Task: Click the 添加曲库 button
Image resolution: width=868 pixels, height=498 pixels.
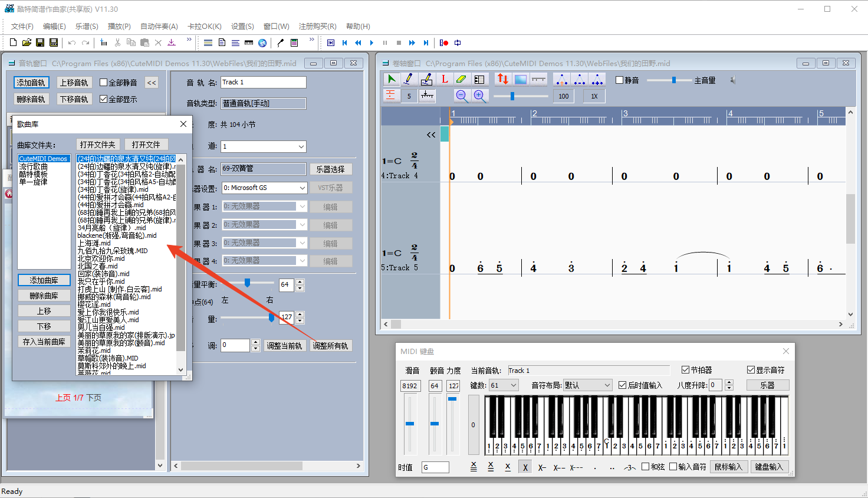Action: [44, 280]
